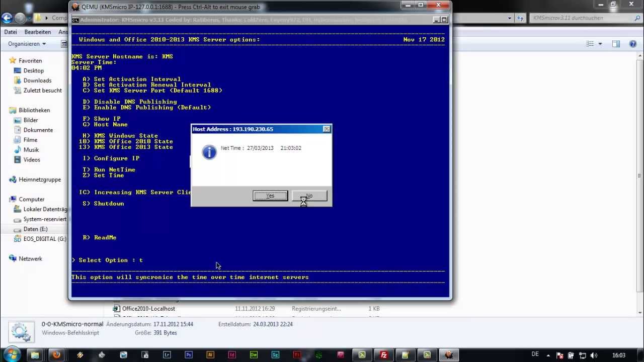Open Windows Explorer from the taskbar
Viewport: 644px width, 362px height.
click(x=35, y=355)
